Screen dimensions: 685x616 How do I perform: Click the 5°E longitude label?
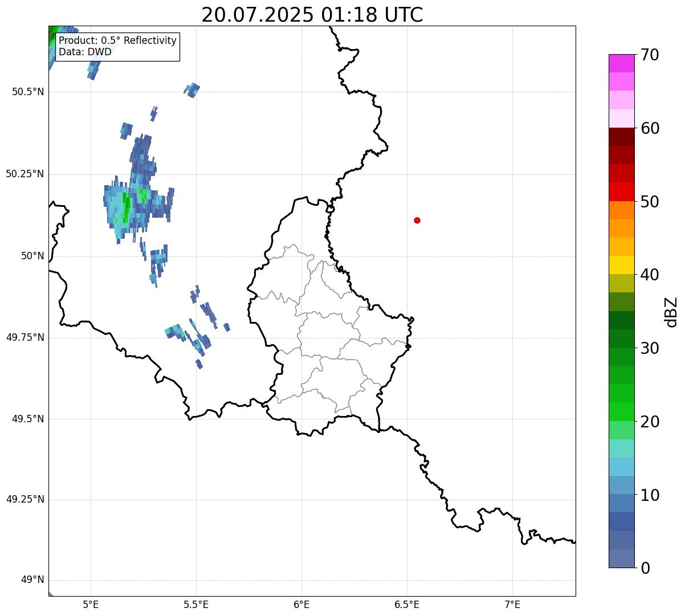[x=91, y=604]
